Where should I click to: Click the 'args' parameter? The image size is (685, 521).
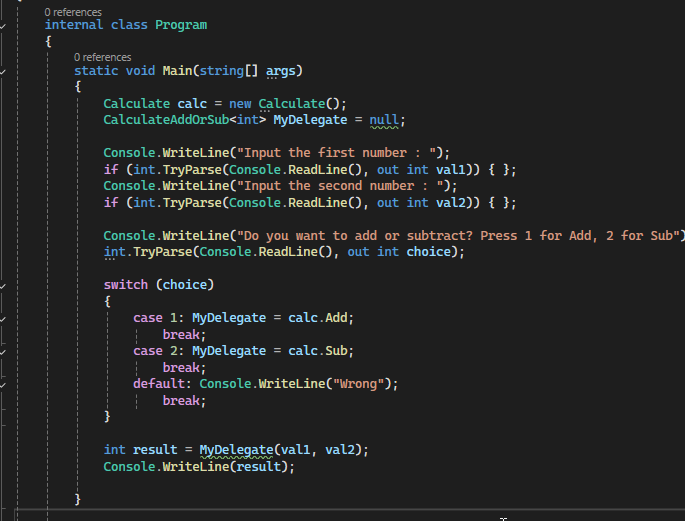tap(280, 71)
